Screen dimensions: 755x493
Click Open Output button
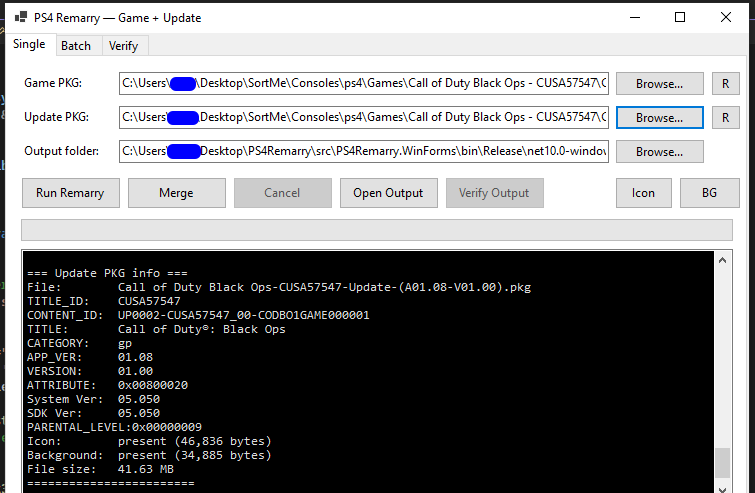(x=389, y=193)
